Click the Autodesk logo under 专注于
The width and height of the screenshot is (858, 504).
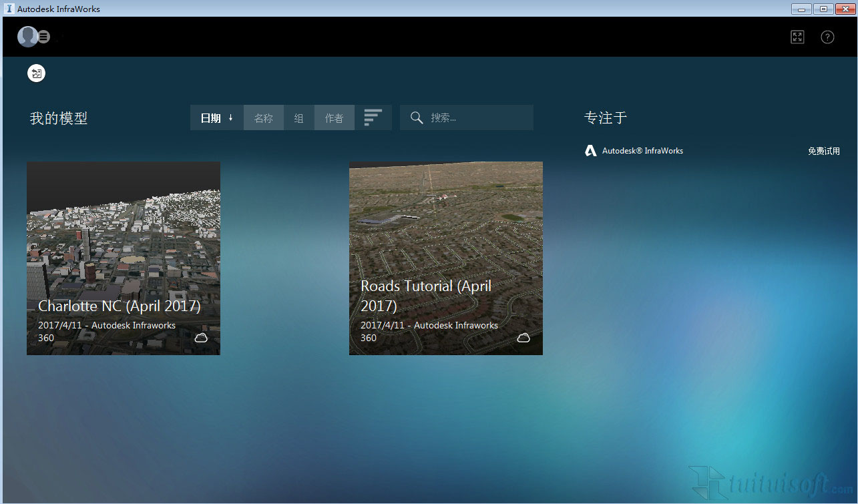(590, 151)
